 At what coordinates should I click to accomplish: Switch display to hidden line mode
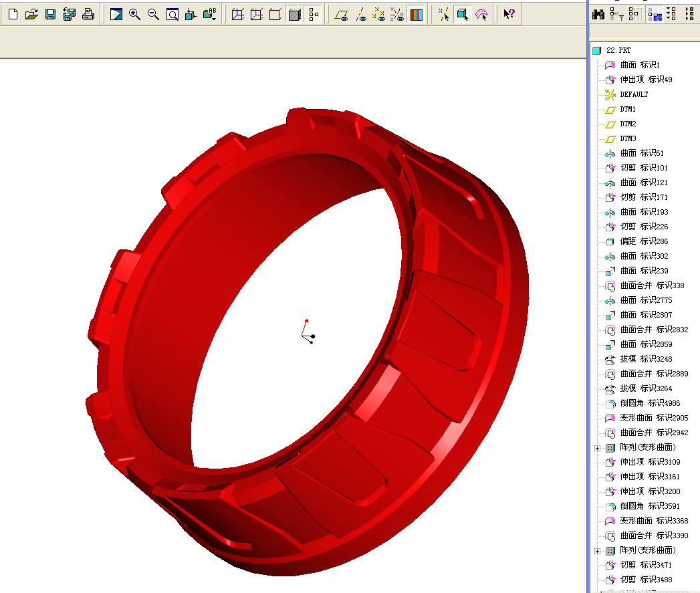[x=257, y=15]
